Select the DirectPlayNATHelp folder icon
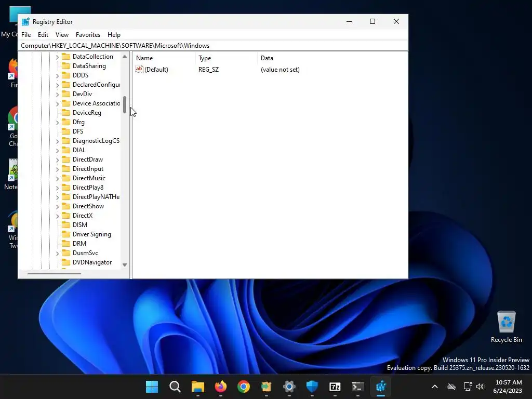 click(66, 197)
